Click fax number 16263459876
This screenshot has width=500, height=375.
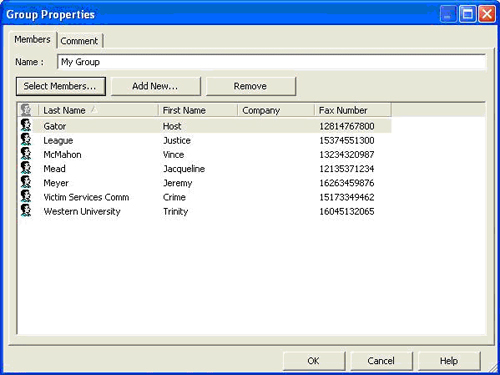(x=347, y=183)
